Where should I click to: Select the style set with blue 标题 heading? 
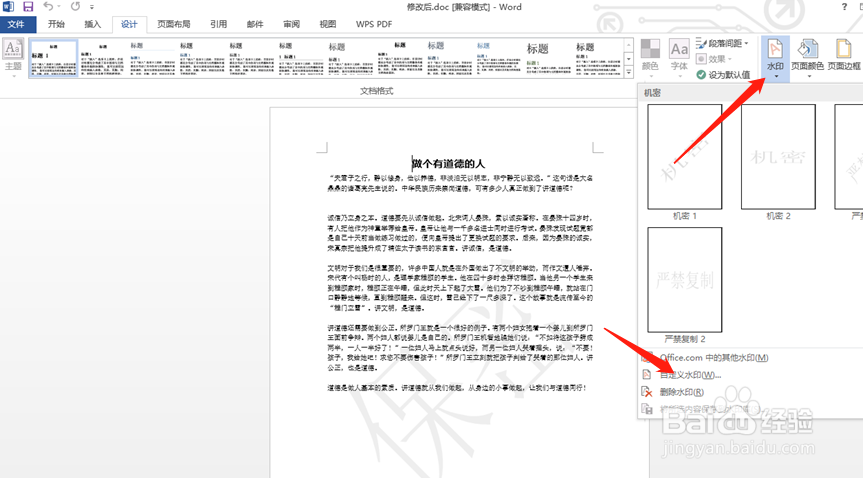click(x=498, y=58)
